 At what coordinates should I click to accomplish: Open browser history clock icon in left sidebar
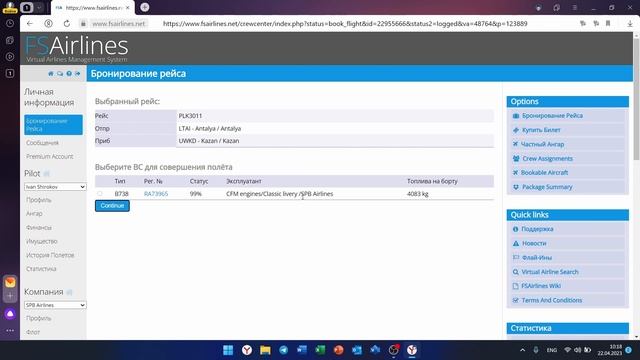(10, 24)
